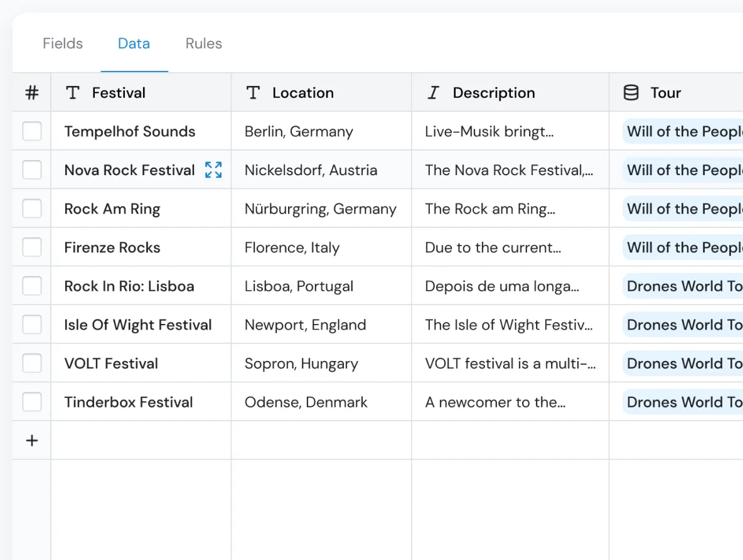Click the rich text icon next to Description

[x=433, y=92]
